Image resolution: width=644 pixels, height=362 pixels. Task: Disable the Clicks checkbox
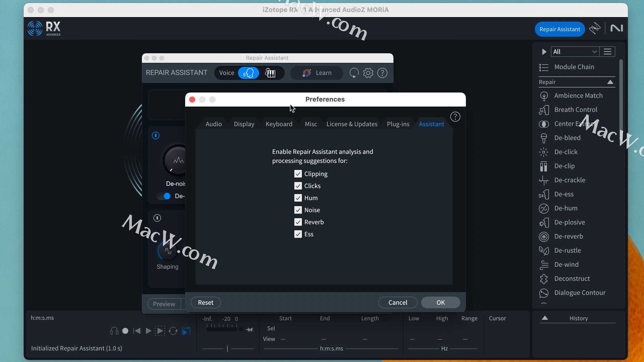click(x=298, y=186)
